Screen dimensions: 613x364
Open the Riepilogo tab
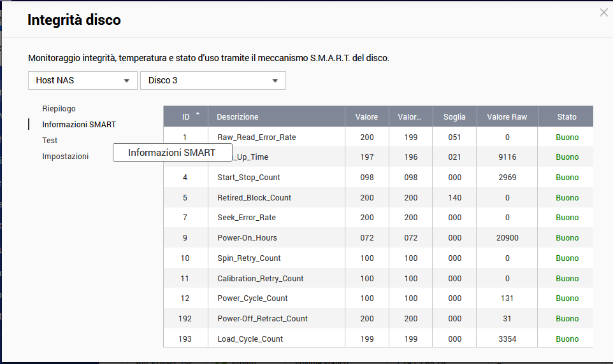pyautogui.click(x=59, y=109)
